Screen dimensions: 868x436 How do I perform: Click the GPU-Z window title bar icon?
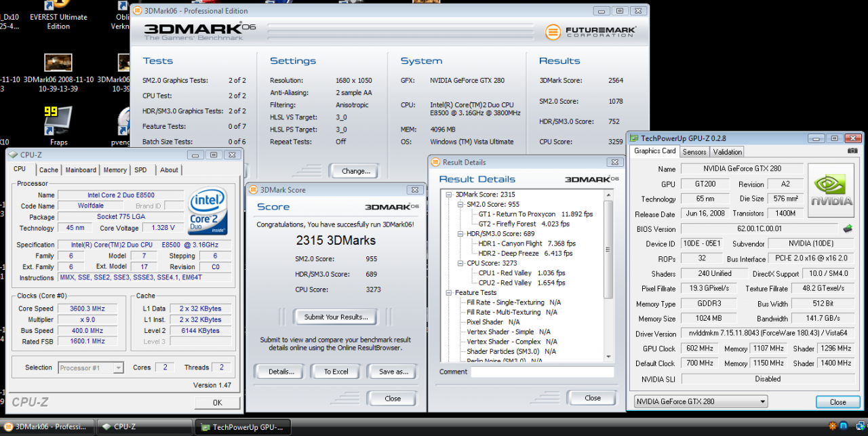click(634, 138)
